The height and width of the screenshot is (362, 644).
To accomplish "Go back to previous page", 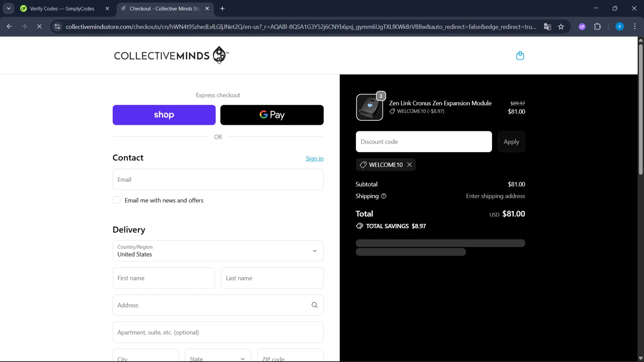I will [x=9, y=27].
